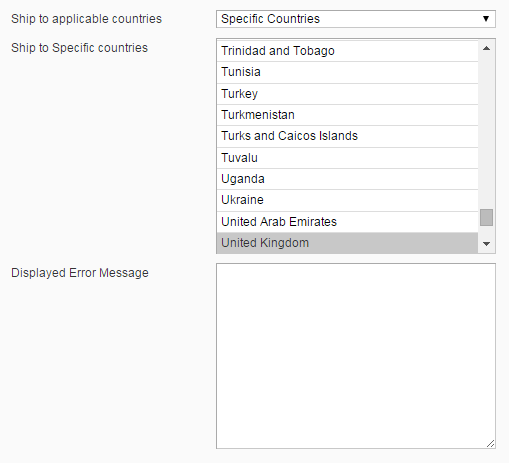Viewport: 509px width, 463px height.
Task: Choose Tuvalu from the list
Action: 347,158
